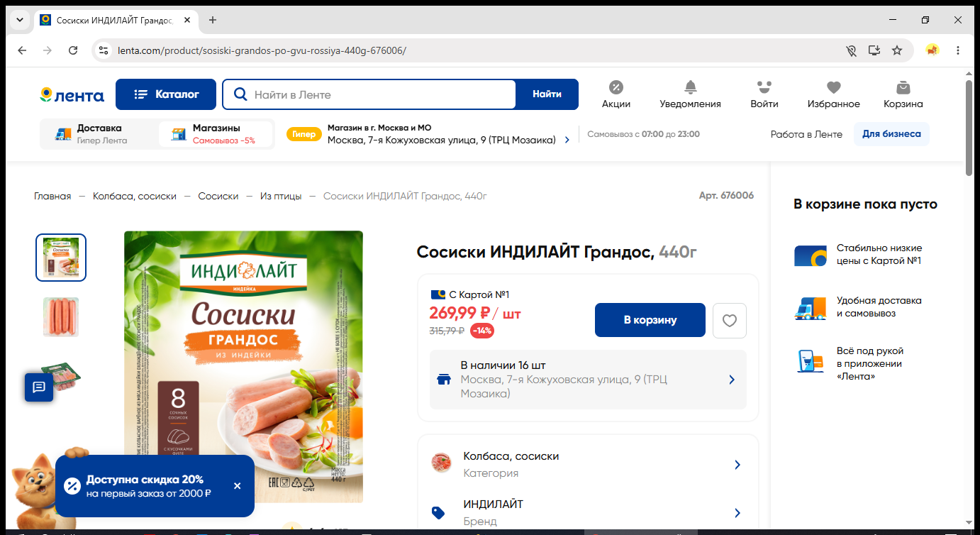Open the Колбаса, сосиски breadcrumb
This screenshot has height=535, width=980.
coord(135,196)
